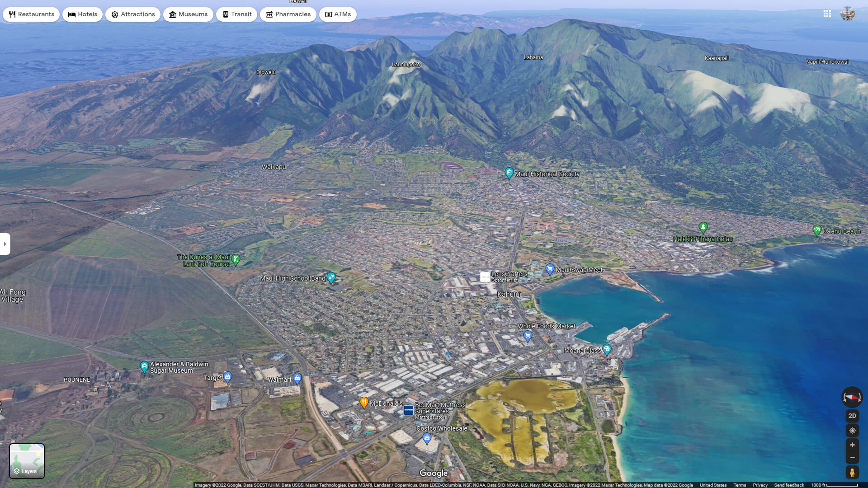The height and width of the screenshot is (488, 868).
Task: Toggle the Pharmacies filter chip
Action: point(288,14)
